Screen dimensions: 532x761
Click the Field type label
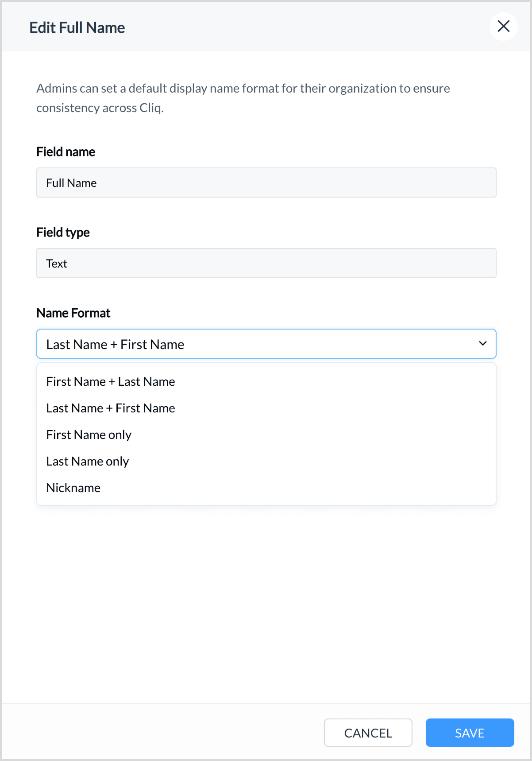tap(63, 233)
